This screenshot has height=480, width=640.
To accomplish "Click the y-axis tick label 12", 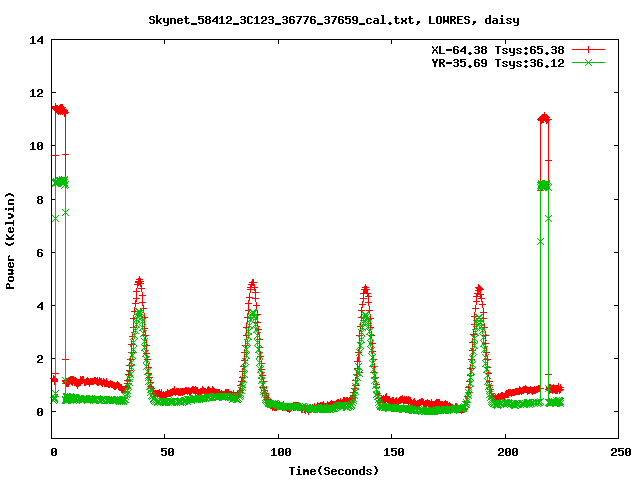I will pyautogui.click(x=36, y=93).
